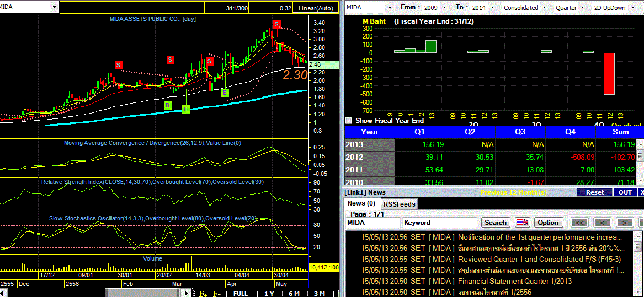Click the Keyword input field
Viewport: 644px width, 297px height.
(x=440, y=223)
